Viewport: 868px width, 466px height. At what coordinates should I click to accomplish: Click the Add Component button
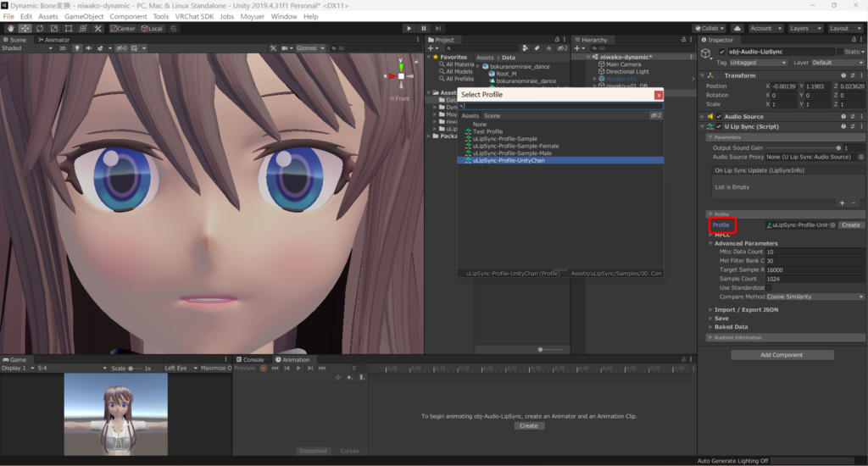(782, 355)
